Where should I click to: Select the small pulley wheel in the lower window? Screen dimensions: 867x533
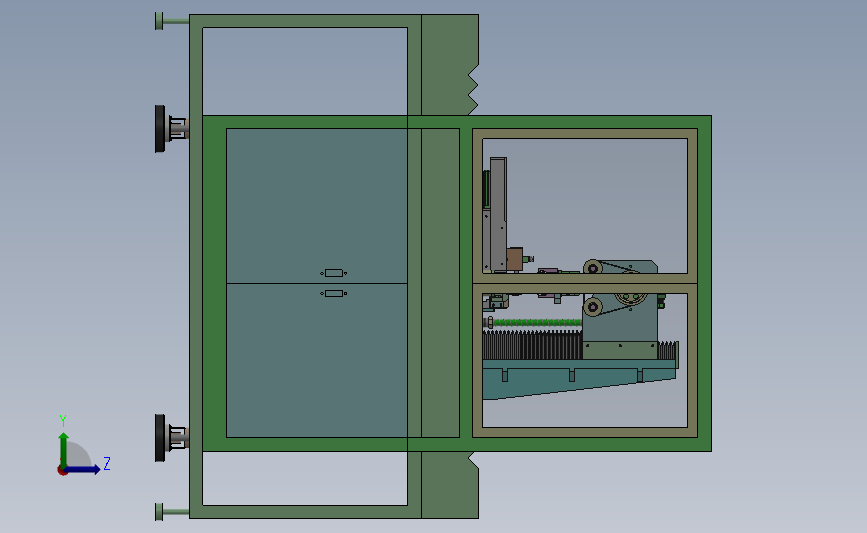tap(593, 307)
